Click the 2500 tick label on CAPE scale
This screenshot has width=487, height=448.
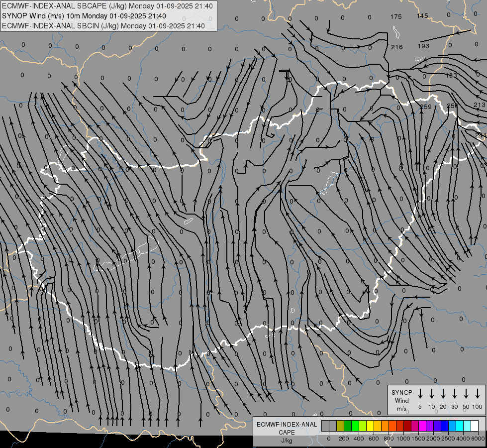448,439
